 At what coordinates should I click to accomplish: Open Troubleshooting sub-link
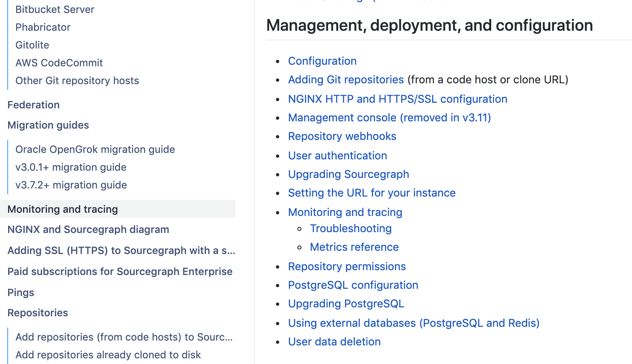tap(351, 229)
